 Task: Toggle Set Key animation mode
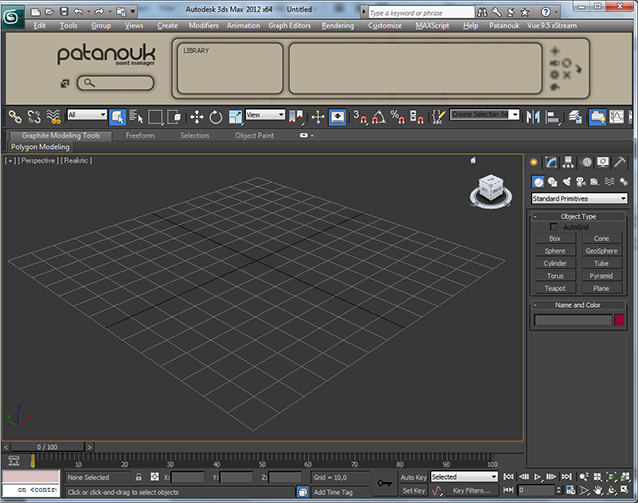tap(413, 491)
